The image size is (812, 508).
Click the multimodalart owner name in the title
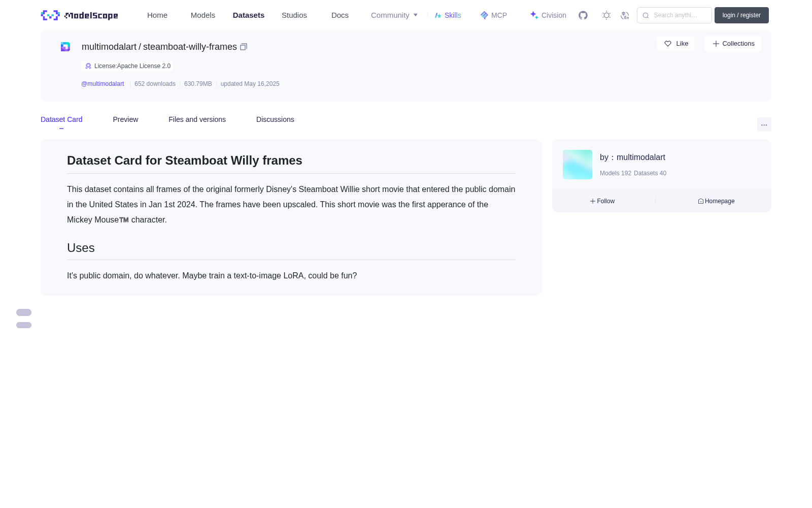tap(109, 47)
